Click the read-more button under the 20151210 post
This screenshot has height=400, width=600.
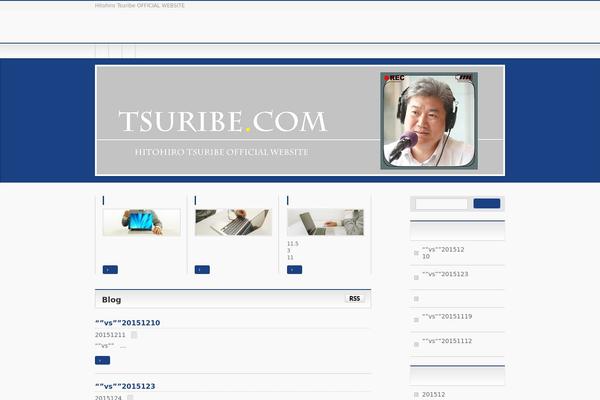click(x=102, y=360)
